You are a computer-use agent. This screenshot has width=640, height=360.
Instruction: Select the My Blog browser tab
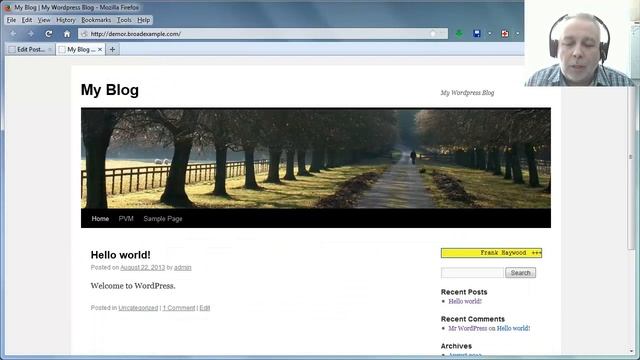(x=81, y=49)
